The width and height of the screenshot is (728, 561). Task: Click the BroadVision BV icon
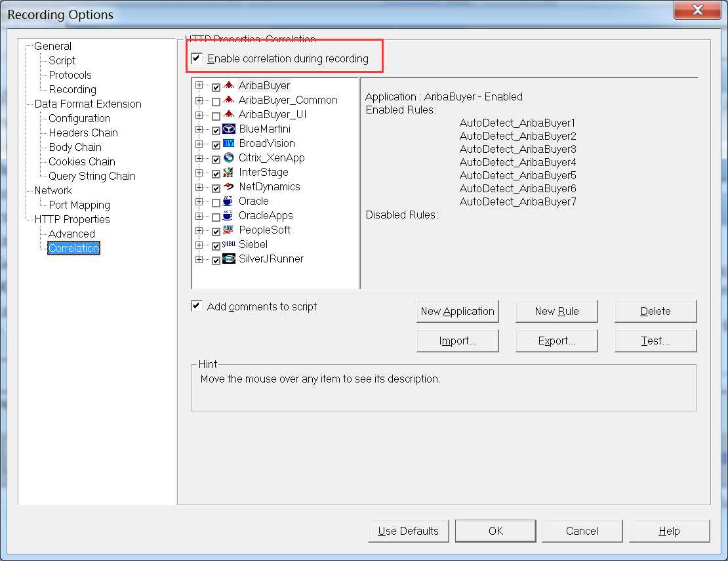click(229, 143)
